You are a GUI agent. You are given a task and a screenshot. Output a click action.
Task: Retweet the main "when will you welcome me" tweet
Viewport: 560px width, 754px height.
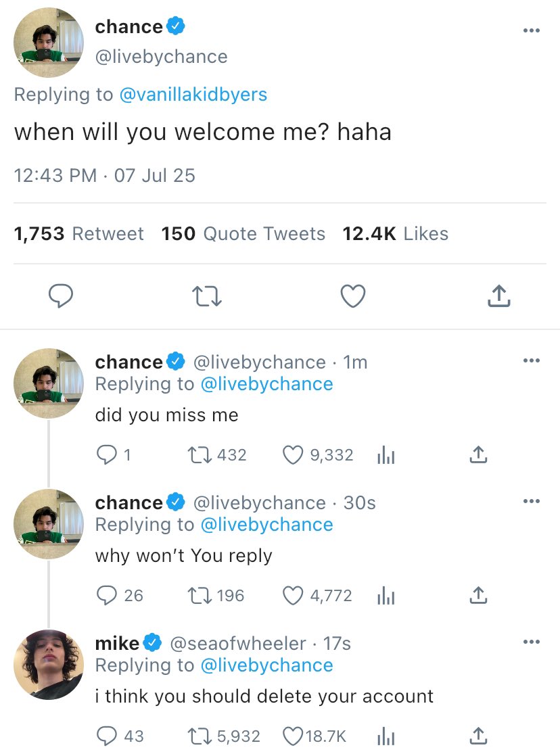point(206,296)
